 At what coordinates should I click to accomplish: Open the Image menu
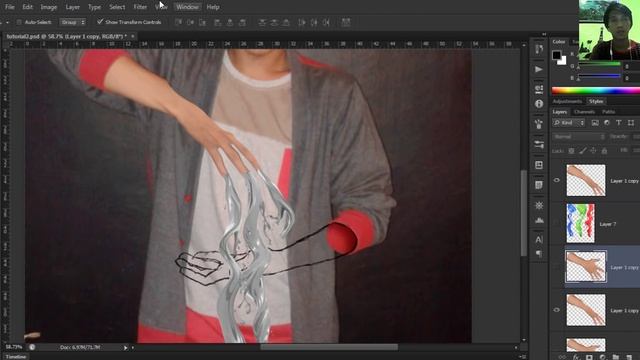pos(49,7)
